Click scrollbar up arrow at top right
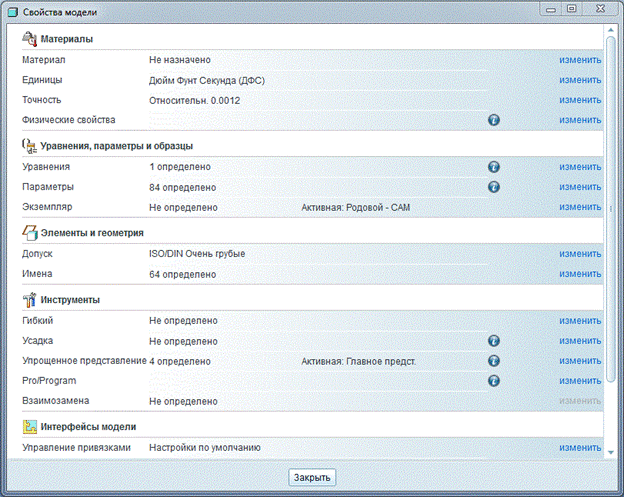 [611, 32]
